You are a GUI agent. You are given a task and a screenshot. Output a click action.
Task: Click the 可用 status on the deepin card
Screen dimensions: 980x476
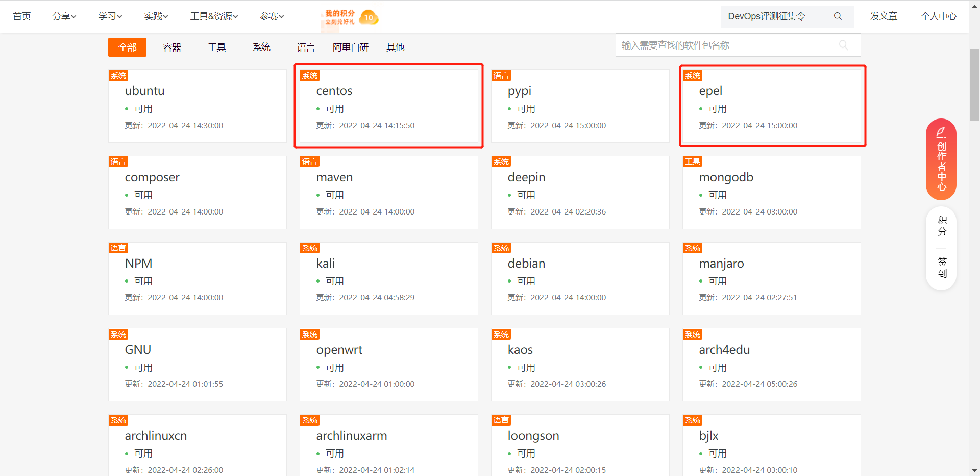tap(526, 195)
